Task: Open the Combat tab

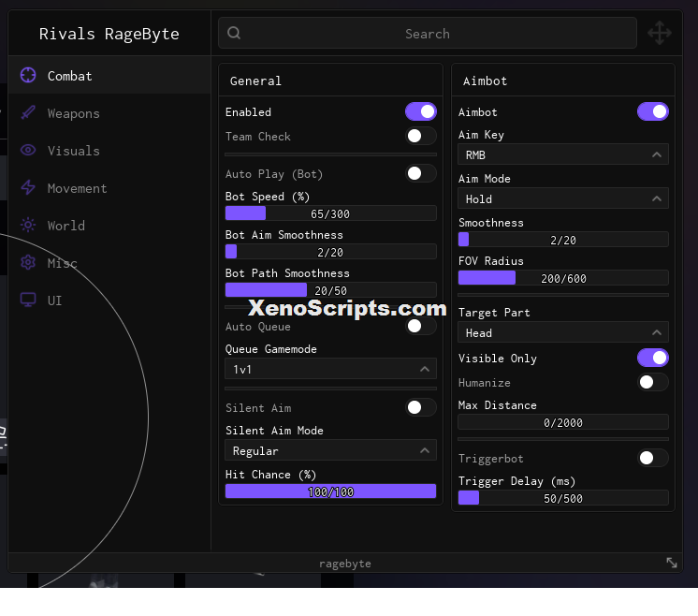Action: pyautogui.click(x=109, y=75)
